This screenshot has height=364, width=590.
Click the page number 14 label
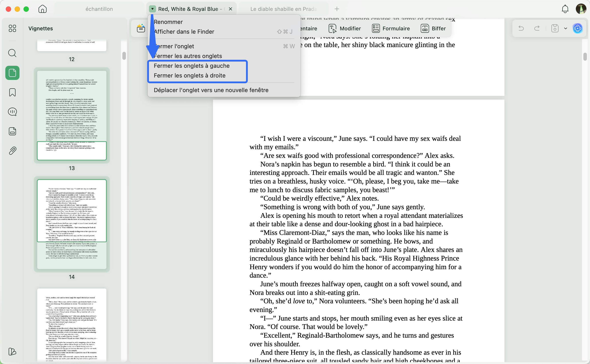[72, 277]
